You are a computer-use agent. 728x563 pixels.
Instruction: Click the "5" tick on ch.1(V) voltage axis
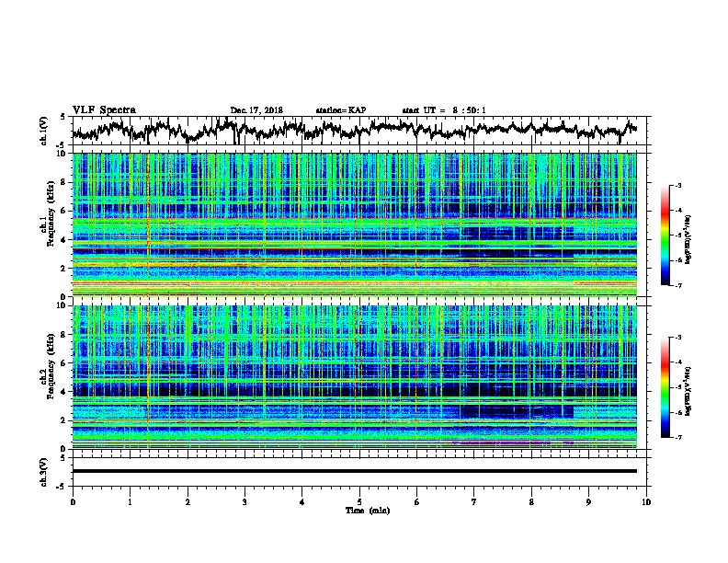coord(63,117)
